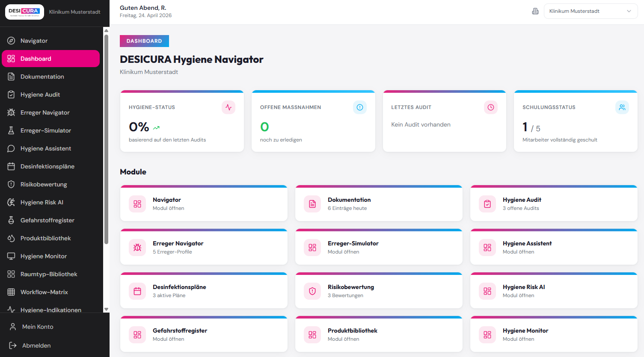Open Dokumentation in the sidebar
644x357 pixels.
point(50,77)
